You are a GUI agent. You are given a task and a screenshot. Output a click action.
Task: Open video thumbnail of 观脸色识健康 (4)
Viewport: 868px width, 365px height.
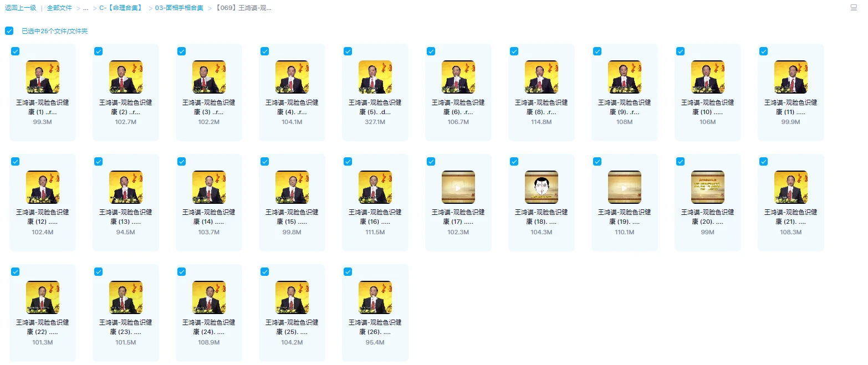click(292, 77)
